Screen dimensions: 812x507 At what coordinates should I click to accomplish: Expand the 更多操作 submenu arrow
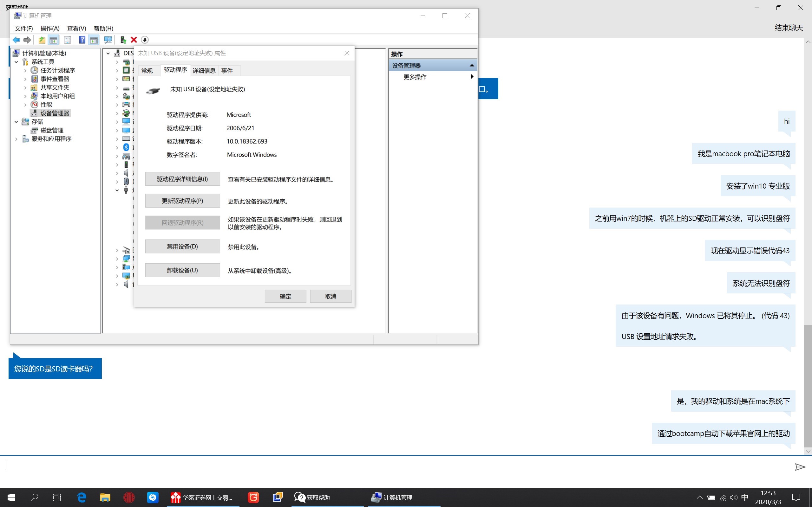click(472, 77)
